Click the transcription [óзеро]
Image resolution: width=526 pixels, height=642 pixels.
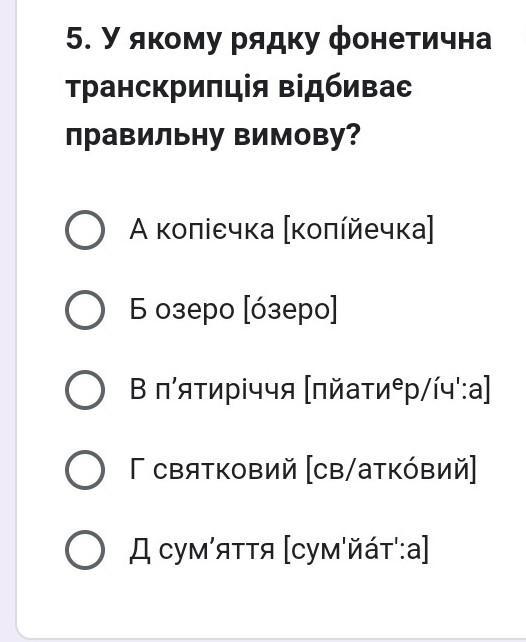(x=290, y=309)
